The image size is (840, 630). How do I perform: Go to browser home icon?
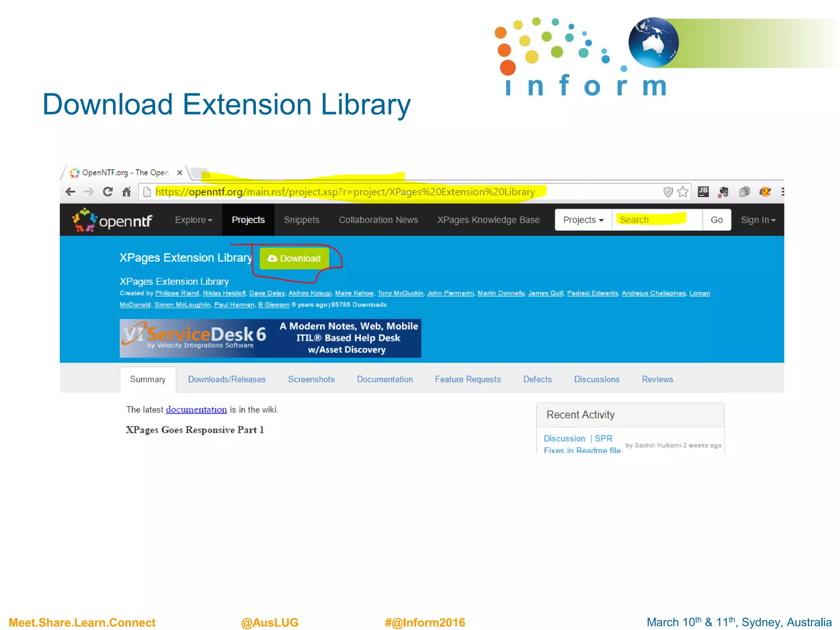tap(127, 192)
